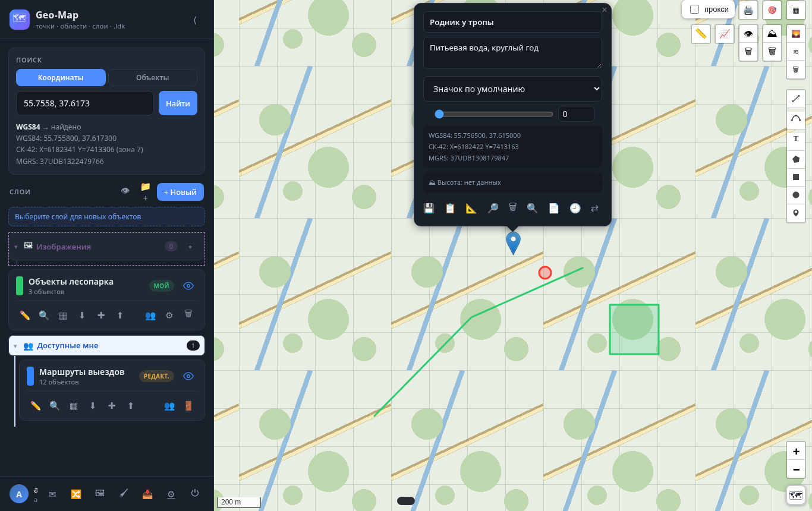Viewport: 812px width, 511px height.
Task: Switch to the Координаты search tab
Action: [x=61, y=78]
